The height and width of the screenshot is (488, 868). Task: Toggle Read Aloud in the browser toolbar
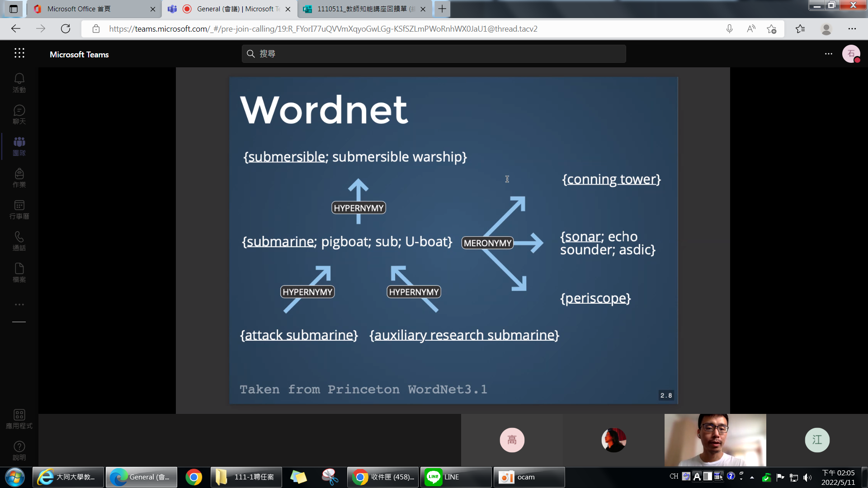750,28
